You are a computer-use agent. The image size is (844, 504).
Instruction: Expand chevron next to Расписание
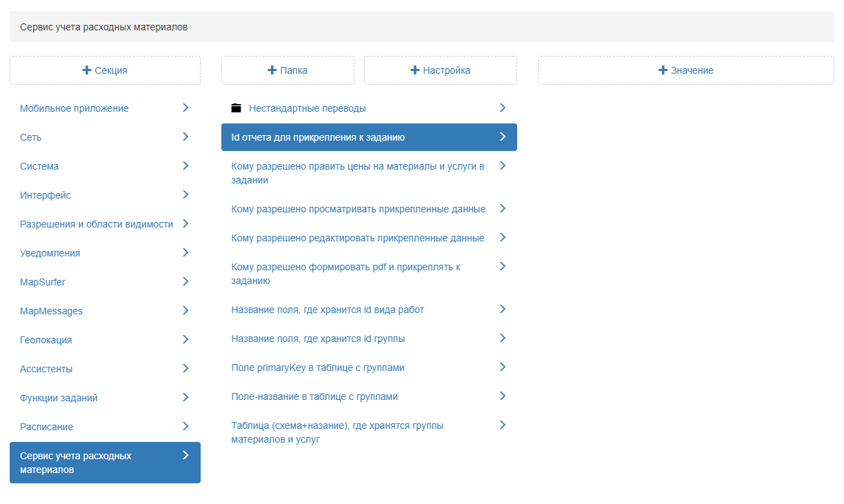tap(185, 426)
